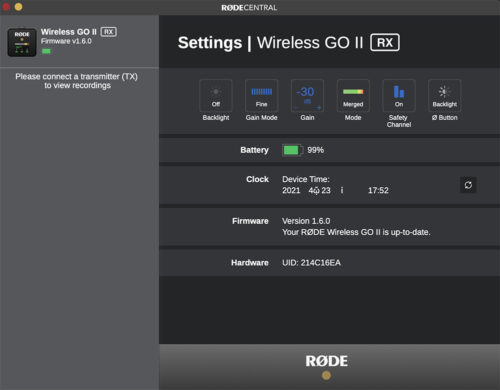Click the gold dot below RØDE logo
Image resolution: width=500 pixels, height=390 pixels.
[x=326, y=376]
